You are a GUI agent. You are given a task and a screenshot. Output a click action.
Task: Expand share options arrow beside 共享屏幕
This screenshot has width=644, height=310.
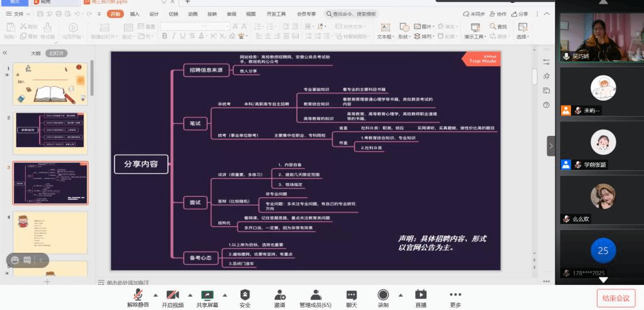pos(224,294)
